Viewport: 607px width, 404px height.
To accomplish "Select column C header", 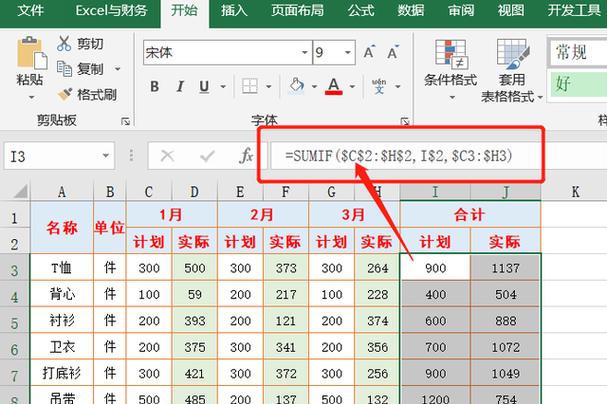I will [x=149, y=192].
